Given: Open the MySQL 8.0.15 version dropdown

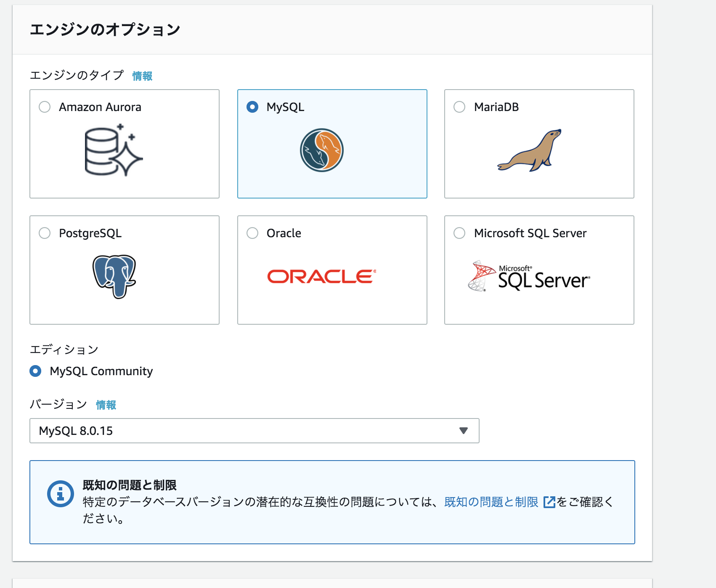Looking at the screenshot, I should click(255, 431).
